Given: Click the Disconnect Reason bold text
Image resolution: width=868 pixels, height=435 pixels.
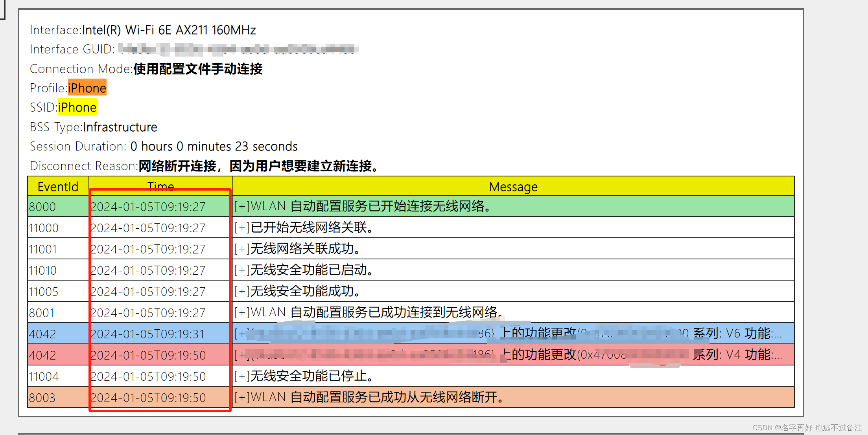Looking at the screenshot, I should 258,166.
